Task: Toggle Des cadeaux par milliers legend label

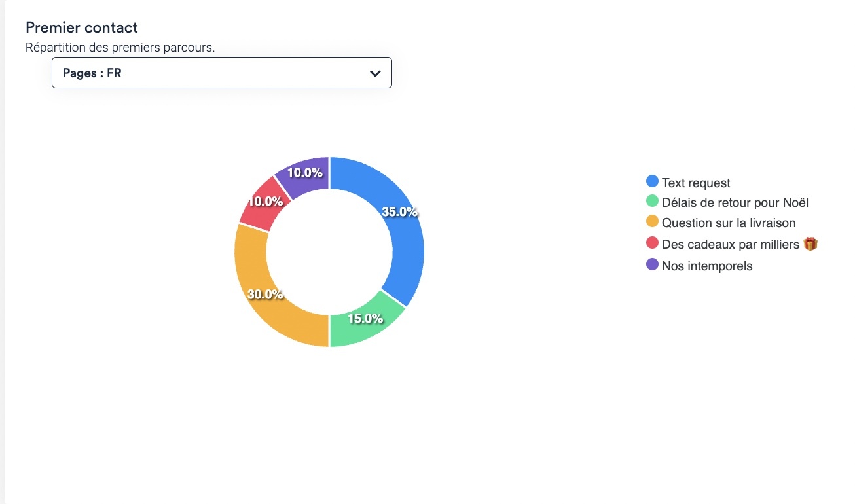Action: (730, 244)
